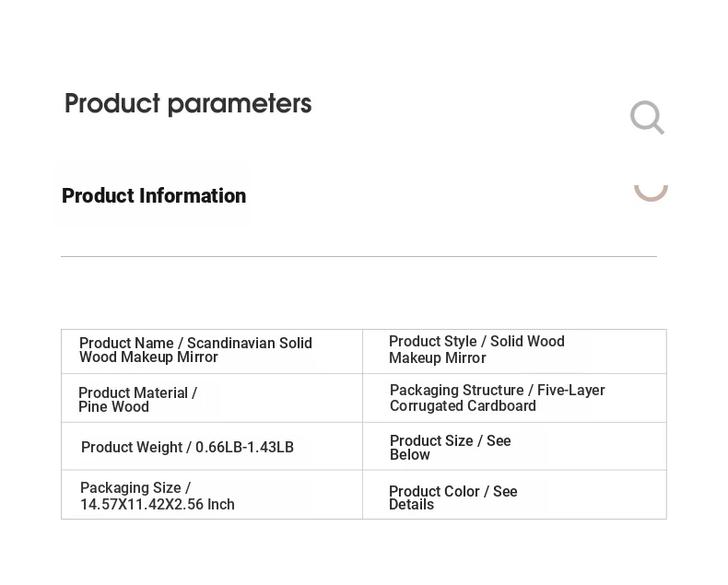Select the Product Information label
728x585 pixels.
(154, 195)
